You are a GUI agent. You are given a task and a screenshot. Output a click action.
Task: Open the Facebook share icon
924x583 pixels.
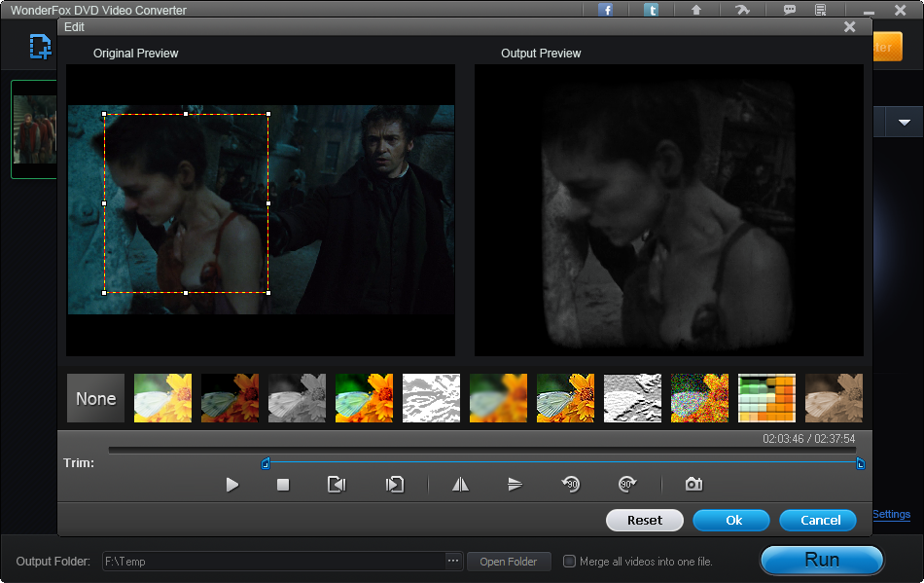pyautogui.click(x=605, y=10)
